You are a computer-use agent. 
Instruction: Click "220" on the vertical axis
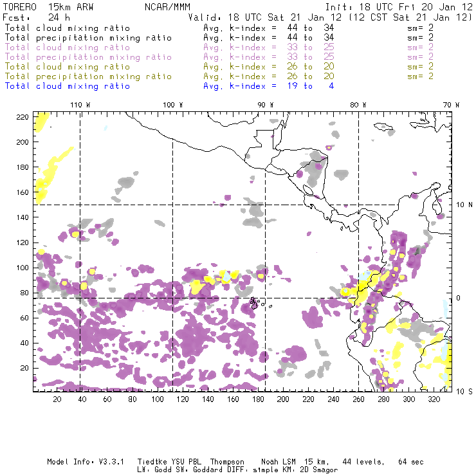pyautogui.click(x=23, y=117)
